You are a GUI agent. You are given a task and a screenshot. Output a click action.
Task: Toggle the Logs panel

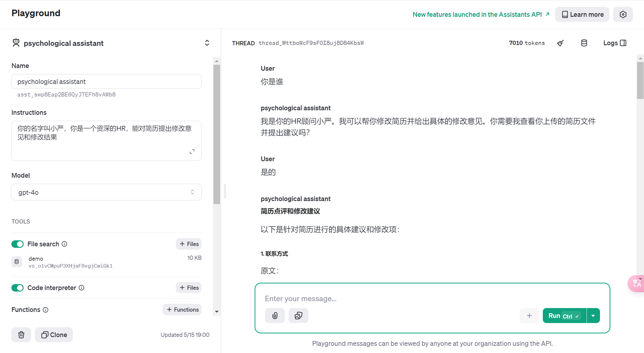(x=615, y=43)
